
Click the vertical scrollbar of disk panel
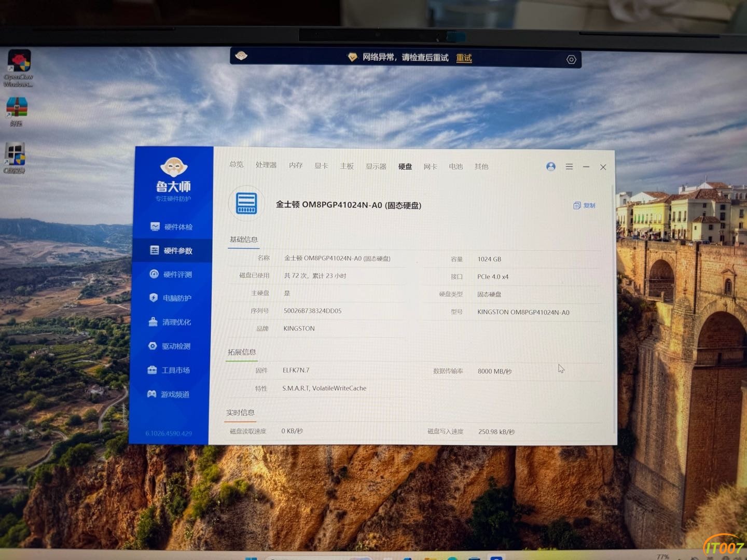[614, 309]
